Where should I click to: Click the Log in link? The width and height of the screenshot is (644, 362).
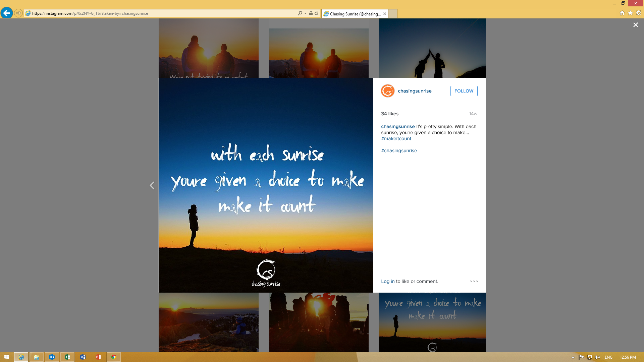(x=388, y=281)
